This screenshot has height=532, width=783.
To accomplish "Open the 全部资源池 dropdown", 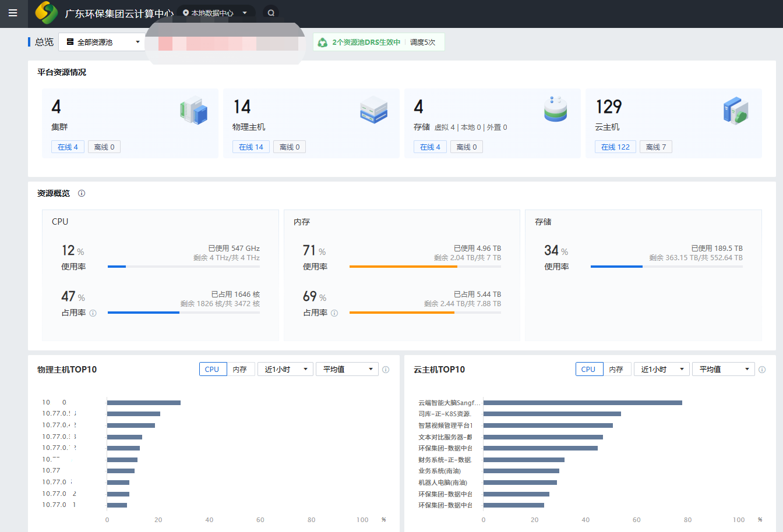I will click(x=103, y=42).
